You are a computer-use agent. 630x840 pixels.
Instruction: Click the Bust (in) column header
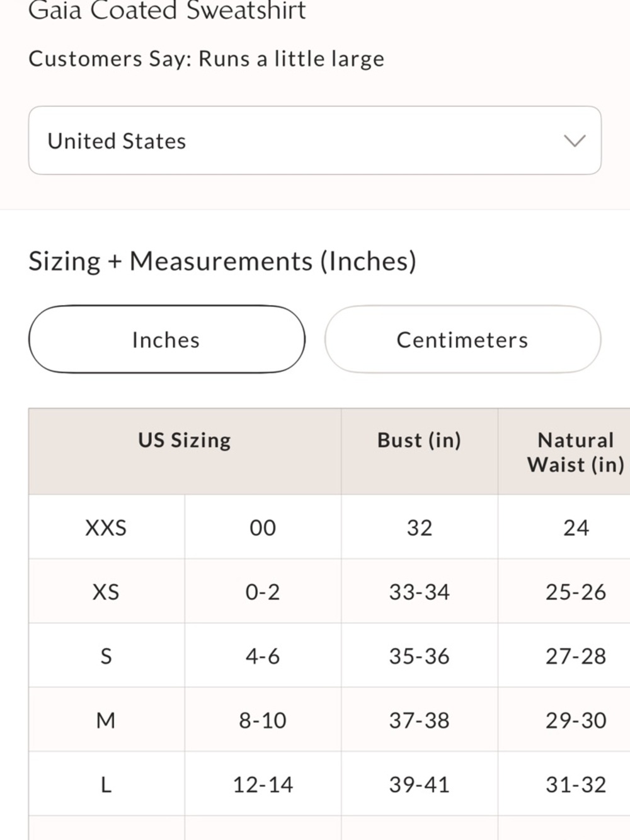tap(420, 440)
